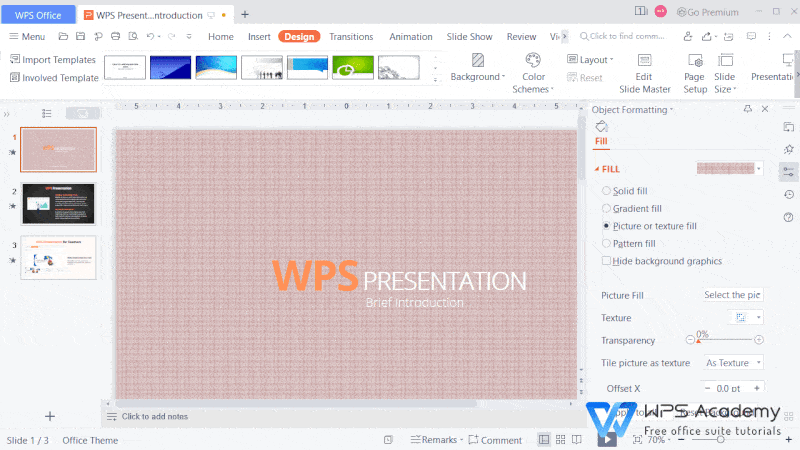
Task: Pin the Object Formatting pane
Action: (x=747, y=109)
